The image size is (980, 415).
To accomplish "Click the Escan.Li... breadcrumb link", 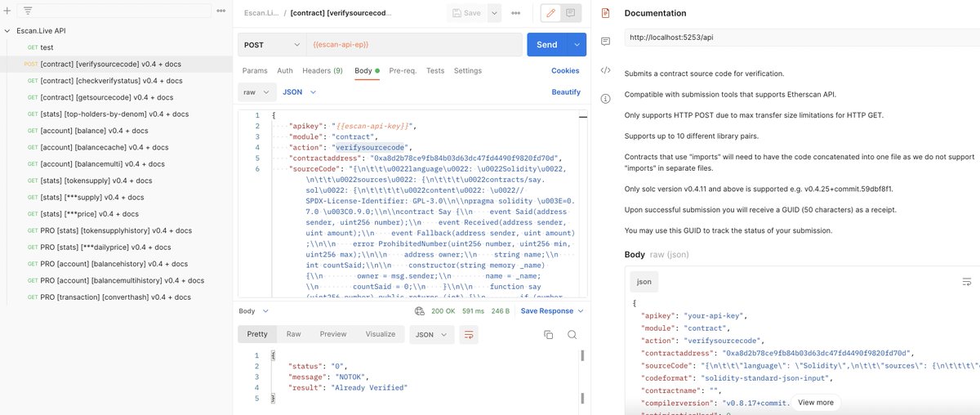I will point(261,13).
